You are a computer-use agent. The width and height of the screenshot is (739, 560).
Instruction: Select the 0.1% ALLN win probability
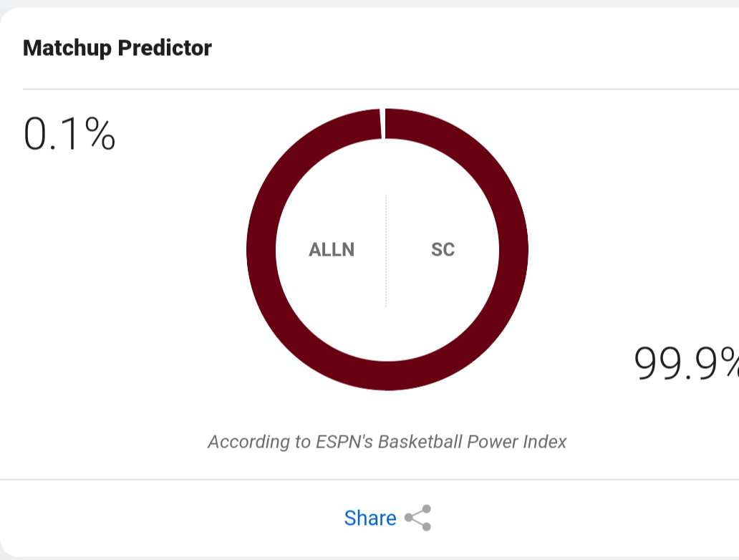click(x=69, y=135)
